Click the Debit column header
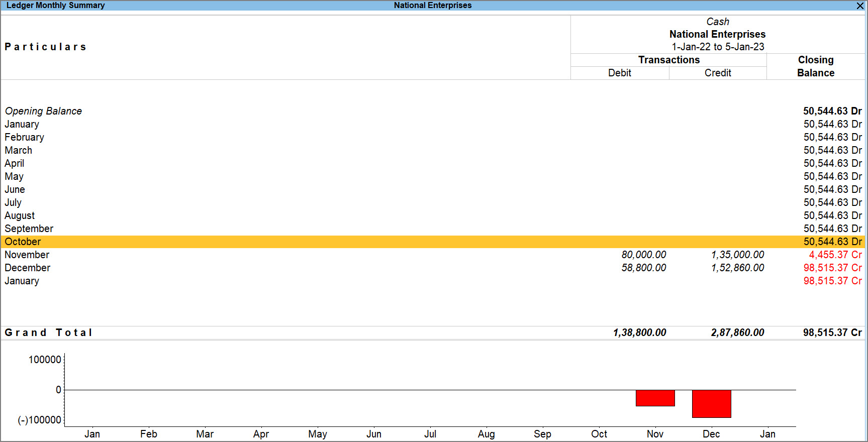 coord(620,73)
